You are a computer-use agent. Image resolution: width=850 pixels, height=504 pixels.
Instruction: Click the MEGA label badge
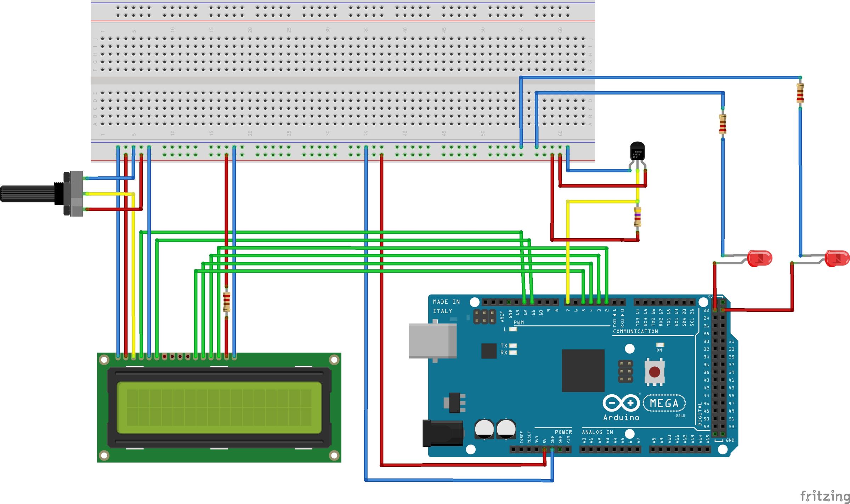point(664,403)
